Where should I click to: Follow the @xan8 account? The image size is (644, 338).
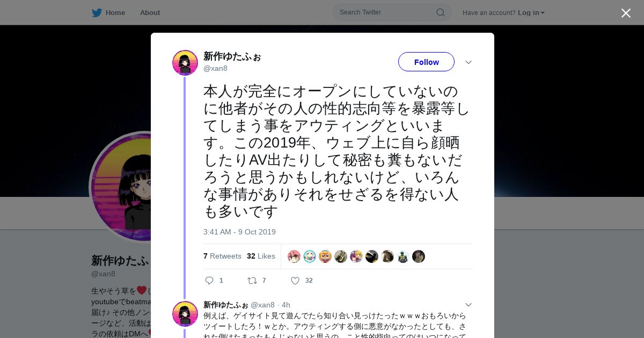click(x=426, y=62)
